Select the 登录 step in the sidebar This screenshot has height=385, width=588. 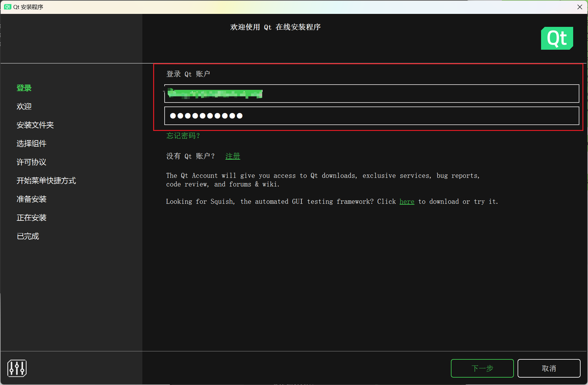pyautogui.click(x=24, y=87)
